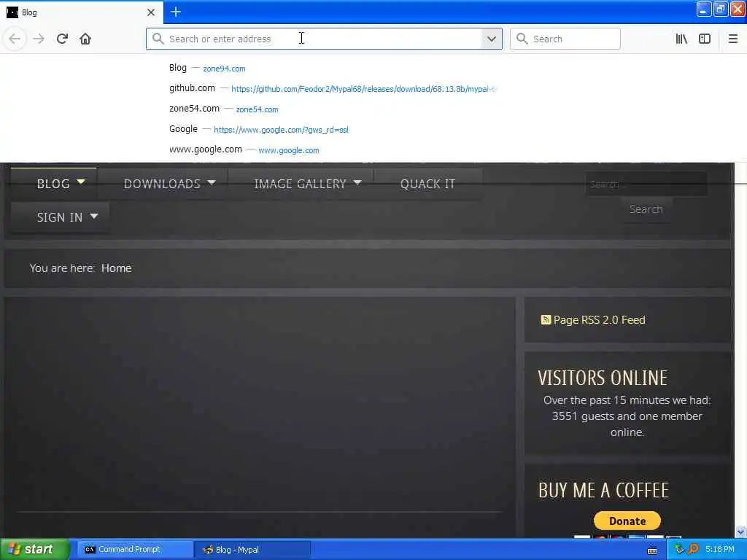The height and width of the screenshot is (560, 747).
Task: Click the website search text field
Action: pyautogui.click(x=646, y=184)
